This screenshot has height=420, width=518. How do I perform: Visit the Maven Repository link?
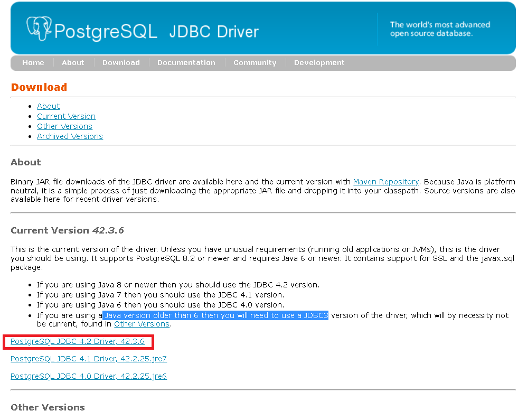pos(386,182)
